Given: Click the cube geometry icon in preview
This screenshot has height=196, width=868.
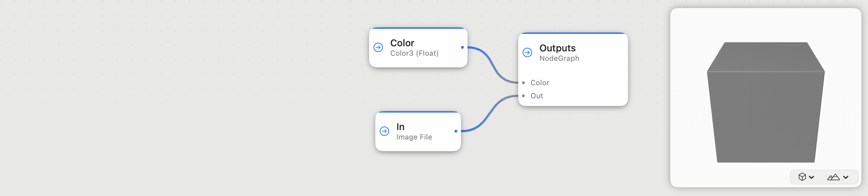Looking at the screenshot, I should [x=802, y=177].
